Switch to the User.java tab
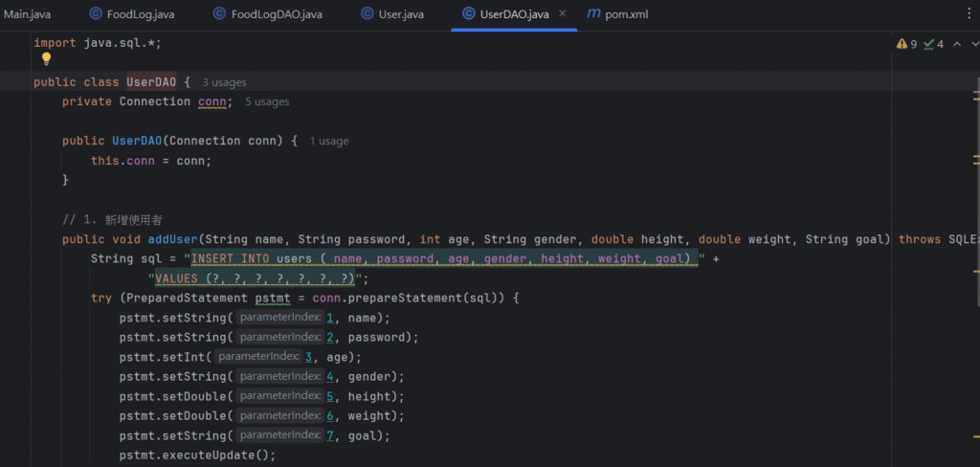Viewport: 980px width, 467px height. (x=392, y=13)
